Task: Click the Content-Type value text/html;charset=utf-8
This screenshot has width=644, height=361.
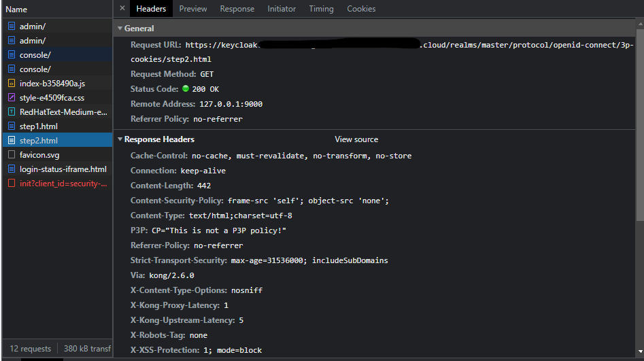Action: (240, 216)
